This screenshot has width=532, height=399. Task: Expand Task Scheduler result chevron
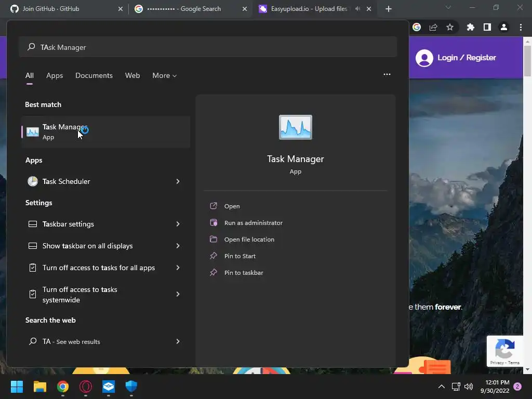tap(178, 181)
